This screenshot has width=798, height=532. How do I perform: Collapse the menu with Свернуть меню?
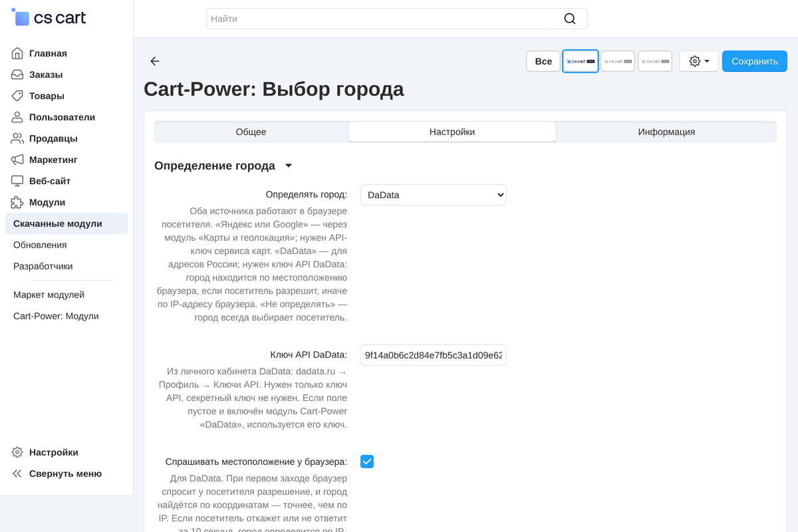[x=65, y=473]
